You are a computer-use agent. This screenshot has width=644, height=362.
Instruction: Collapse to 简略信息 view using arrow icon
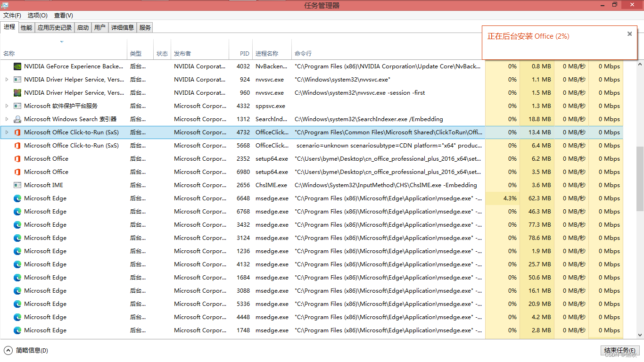point(8,350)
